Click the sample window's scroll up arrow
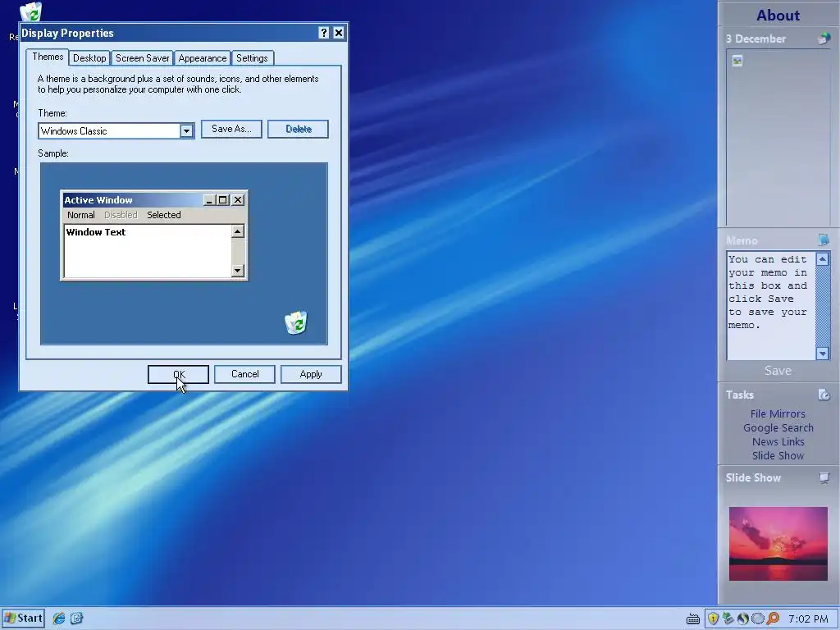840x630 pixels. (238, 231)
